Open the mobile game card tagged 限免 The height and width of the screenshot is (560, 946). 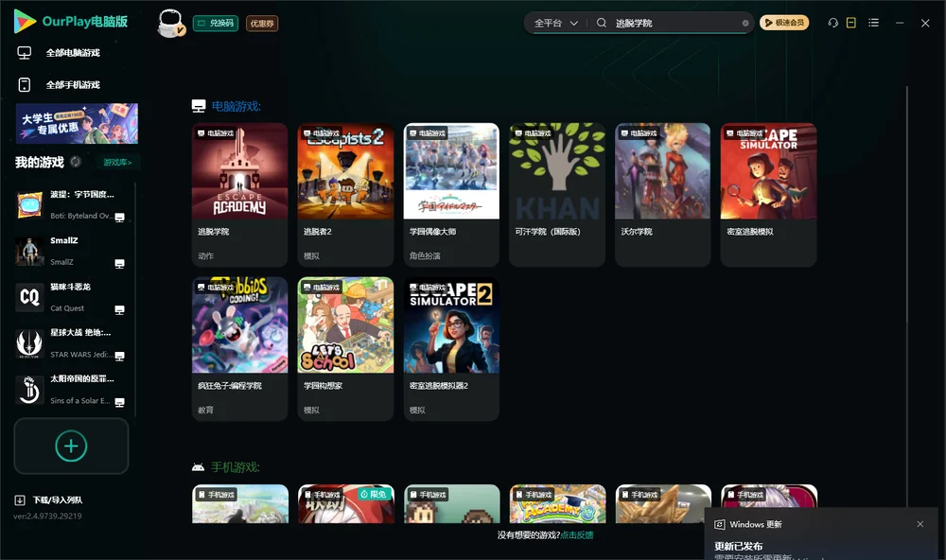[x=345, y=504]
